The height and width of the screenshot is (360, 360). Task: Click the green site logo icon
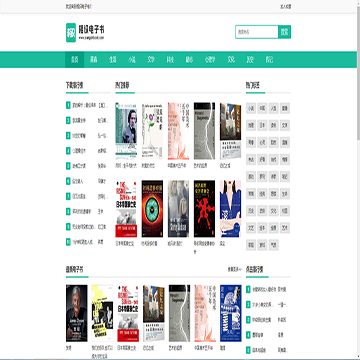[x=71, y=32]
